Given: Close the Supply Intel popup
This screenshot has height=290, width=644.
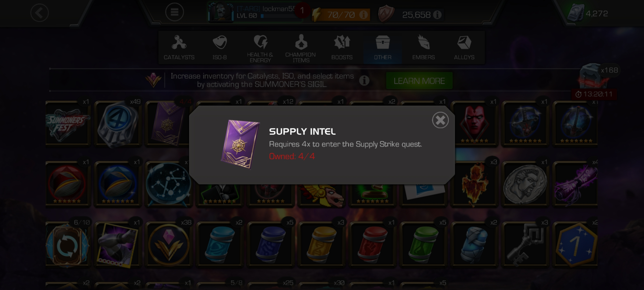Looking at the screenshot, I should click(440, 120).
